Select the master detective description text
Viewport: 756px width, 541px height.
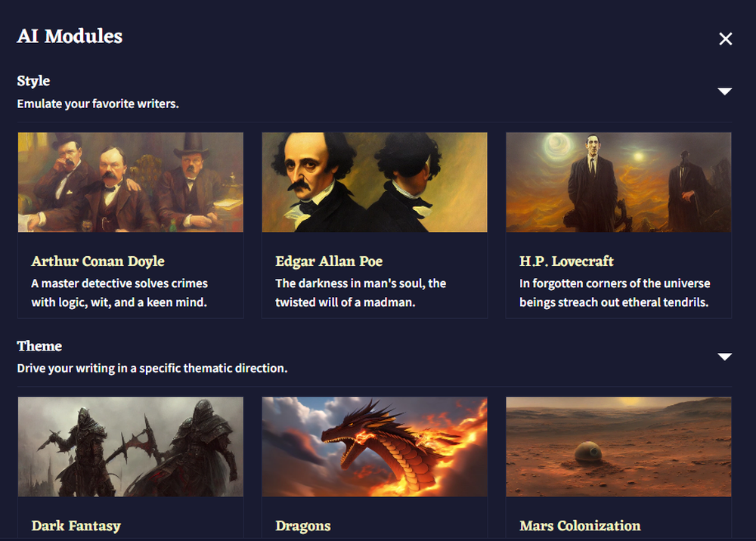pyautogui.click(x=119, y=292)
